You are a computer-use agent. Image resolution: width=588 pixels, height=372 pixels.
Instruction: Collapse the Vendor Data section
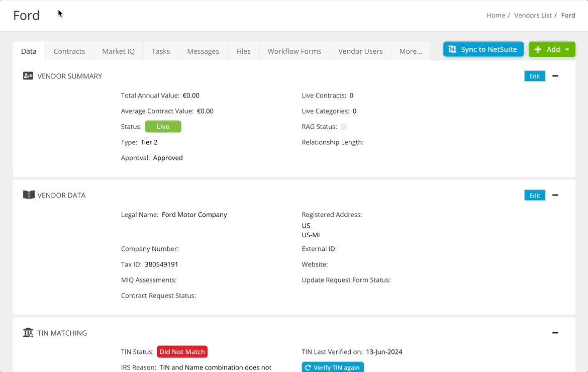[x=555, y=195]
